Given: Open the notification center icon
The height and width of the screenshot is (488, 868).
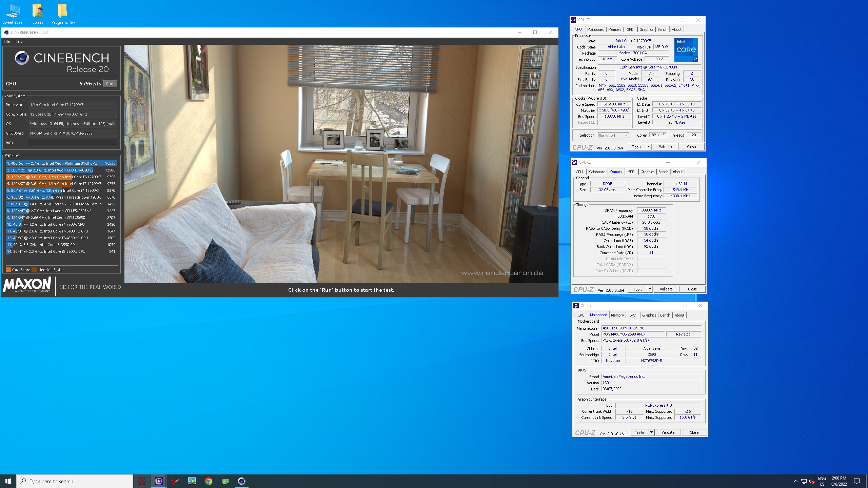Looking at the screenshot, I should tap(857, 481).
